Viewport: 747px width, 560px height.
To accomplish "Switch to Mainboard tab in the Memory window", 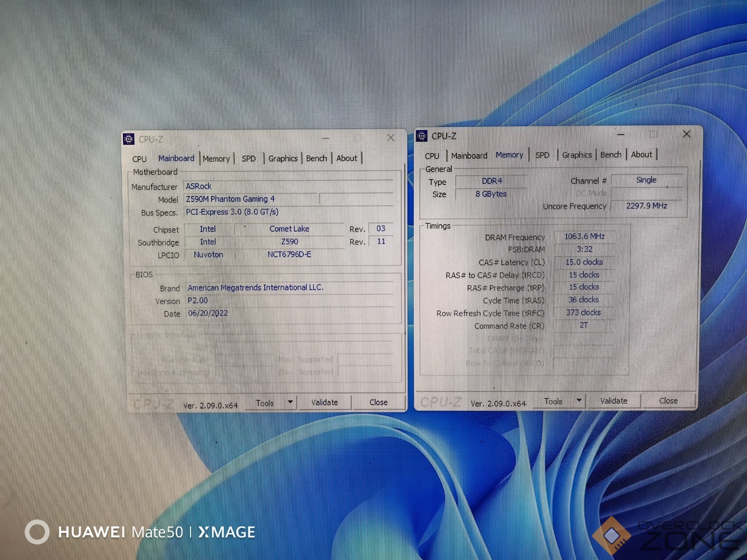I will pyautogui.click(x=469, y=155).
